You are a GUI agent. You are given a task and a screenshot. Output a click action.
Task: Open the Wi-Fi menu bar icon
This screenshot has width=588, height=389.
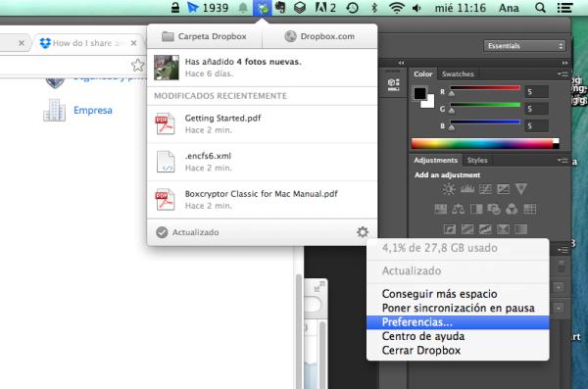click(396, 8)
